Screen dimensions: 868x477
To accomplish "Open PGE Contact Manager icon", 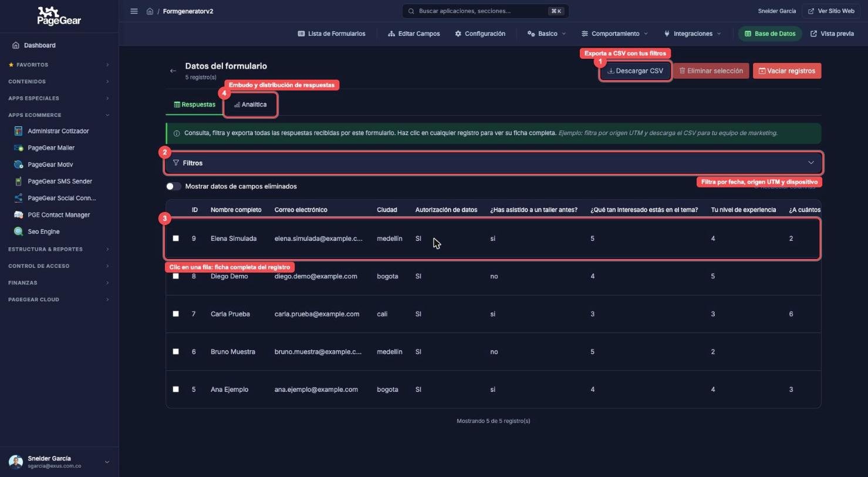I will pyautogui.click(x=18, y=215).
